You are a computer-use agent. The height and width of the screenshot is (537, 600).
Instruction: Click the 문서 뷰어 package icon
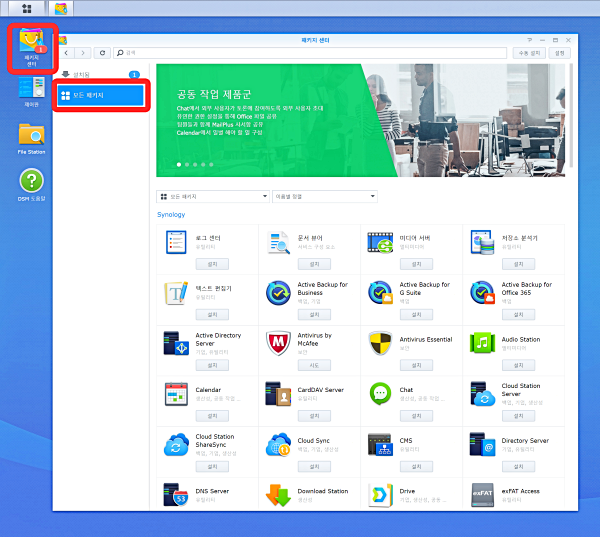click(x=278, y=242)
